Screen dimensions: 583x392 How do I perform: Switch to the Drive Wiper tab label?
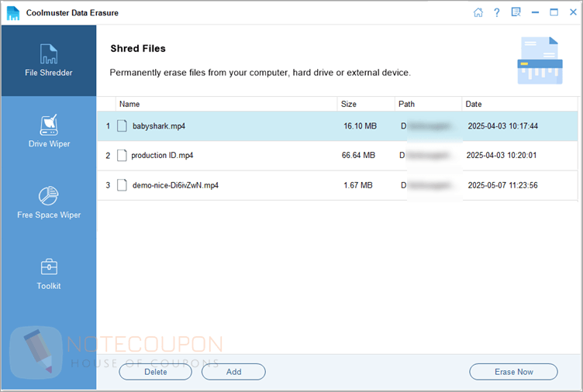[49, 144]
